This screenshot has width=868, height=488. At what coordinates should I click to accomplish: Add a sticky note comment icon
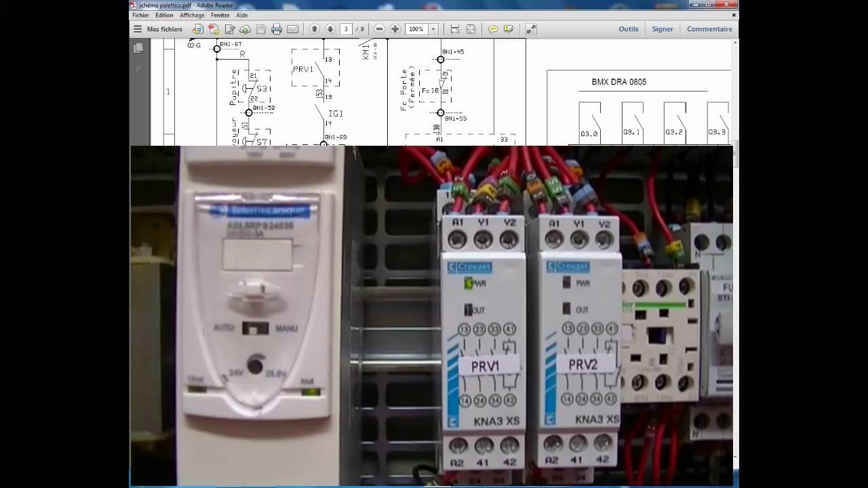493,29
